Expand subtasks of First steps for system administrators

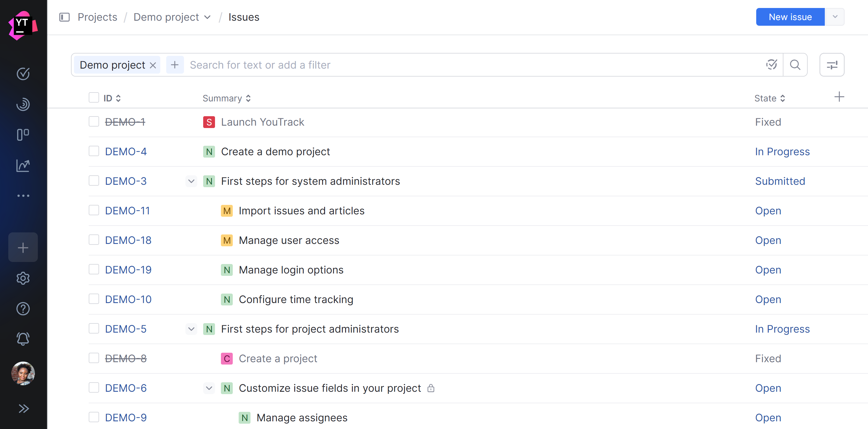pyautogui.click(x=191, y=181)
